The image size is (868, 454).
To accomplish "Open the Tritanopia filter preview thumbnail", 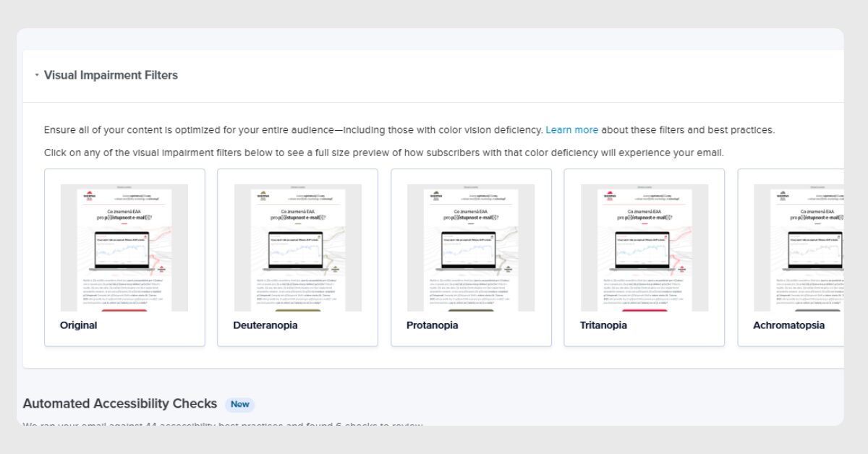I will pyautogui.click(x=644, y=248).
